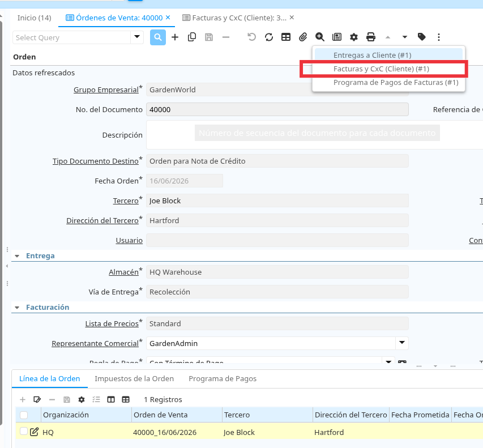Click customize list icon in line toolbar
The image size is (483, 448).
click(96, 400)
